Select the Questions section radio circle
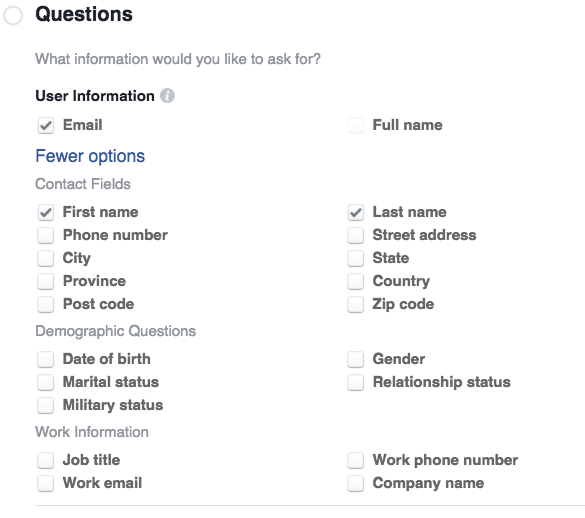 point(13,16)
